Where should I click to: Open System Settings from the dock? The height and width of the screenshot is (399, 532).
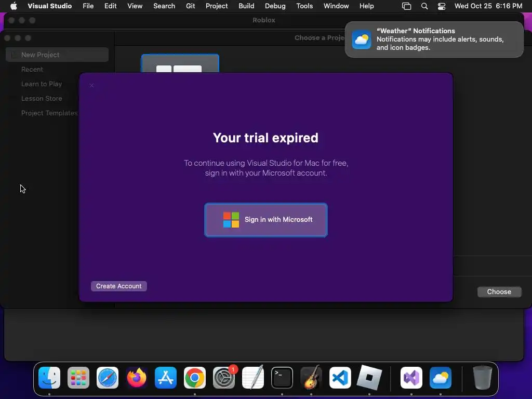[224, 378]
